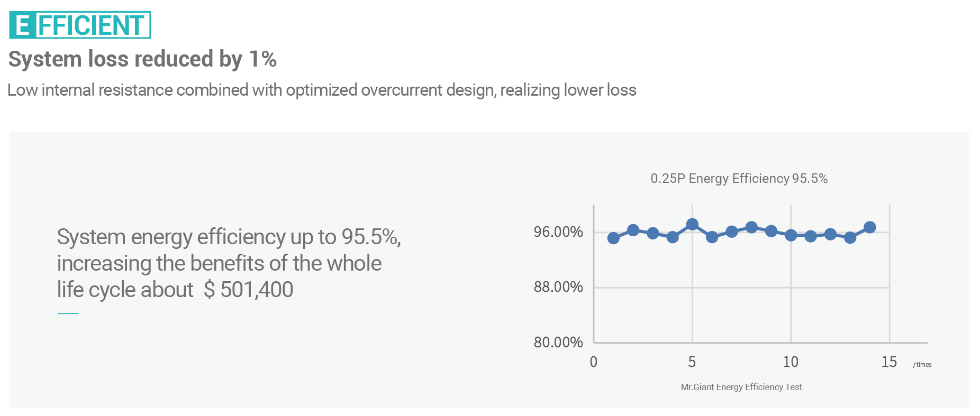Screen dimensions: 980x416
Task: Click the x-axis label 15
Action: pos(889,362)
